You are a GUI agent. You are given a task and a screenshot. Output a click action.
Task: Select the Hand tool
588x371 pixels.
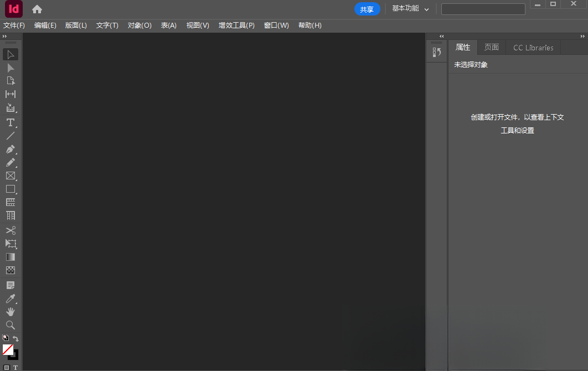11,312
